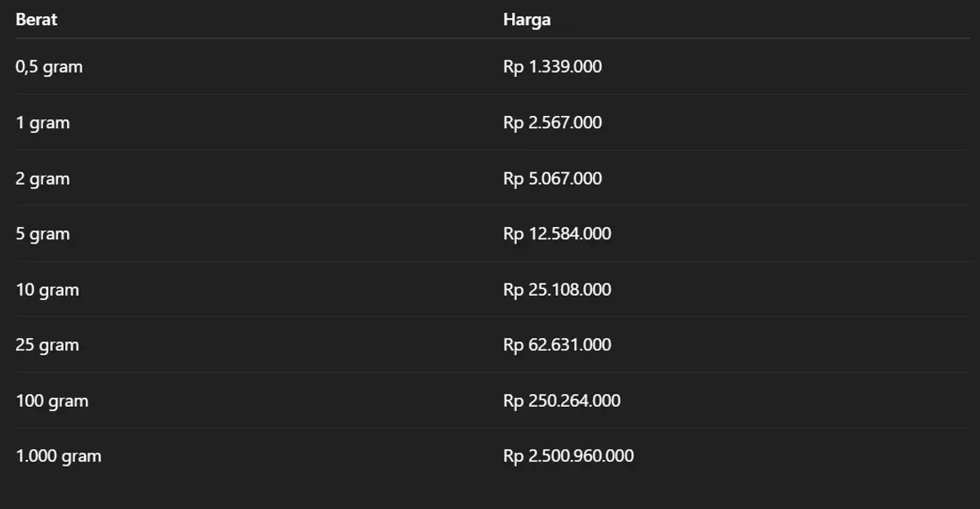
Task: Click the price Rp 2.567.000
Action: [x=553, y=123]
